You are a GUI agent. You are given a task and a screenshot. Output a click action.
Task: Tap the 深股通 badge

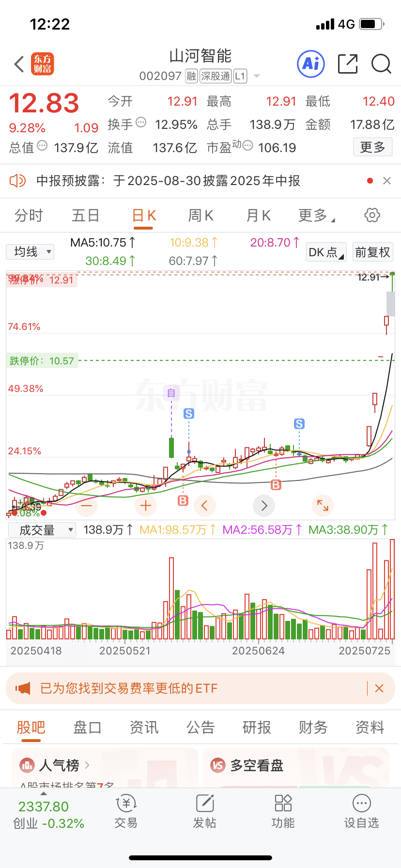point(216,76)
